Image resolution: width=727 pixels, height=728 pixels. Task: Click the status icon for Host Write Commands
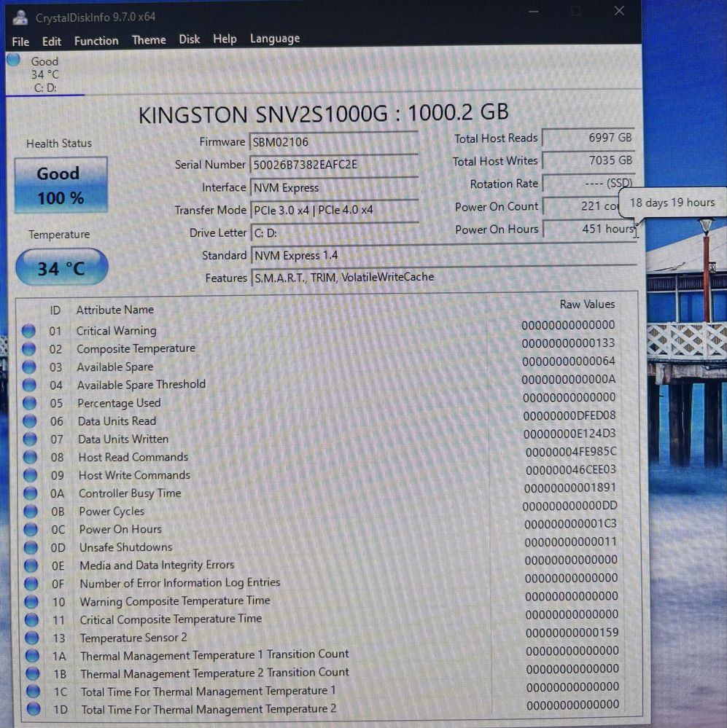30,475
